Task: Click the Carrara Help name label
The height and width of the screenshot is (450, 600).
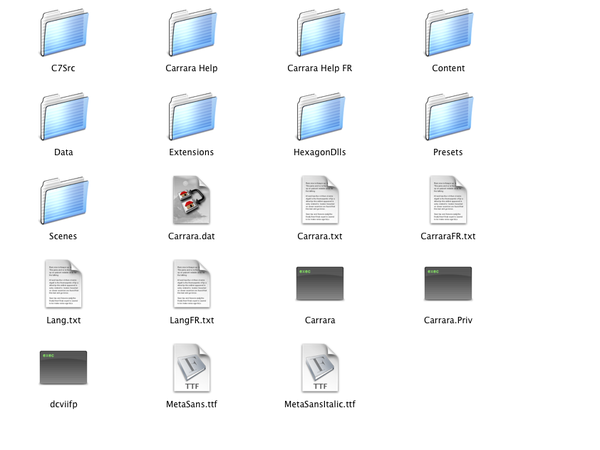Action: point(191,68)
